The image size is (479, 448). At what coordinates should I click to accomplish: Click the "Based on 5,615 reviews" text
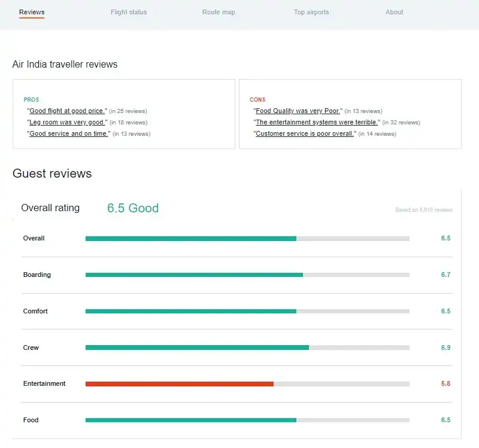[x=424, y=210]
